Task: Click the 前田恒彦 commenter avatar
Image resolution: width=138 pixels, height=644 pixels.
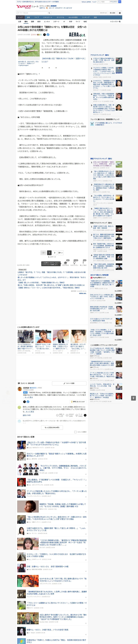Action: (20, 389)
